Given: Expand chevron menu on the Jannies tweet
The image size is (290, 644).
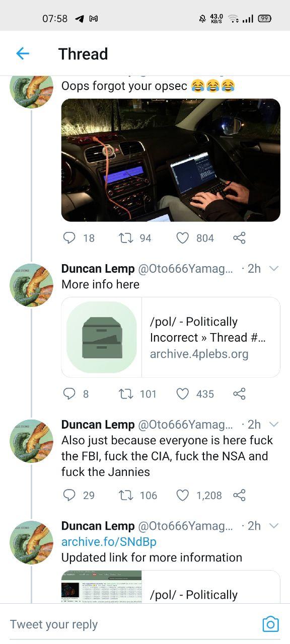Looking at the screenshot, I should click(x=274, y=425).
